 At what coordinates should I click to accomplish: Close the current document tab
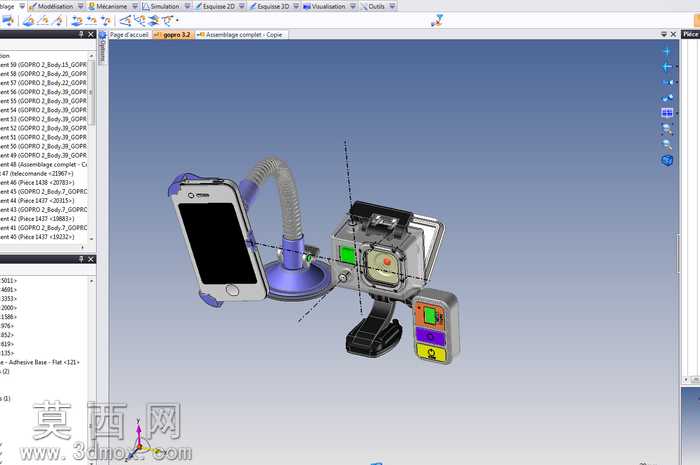click(x=673, y=34)
